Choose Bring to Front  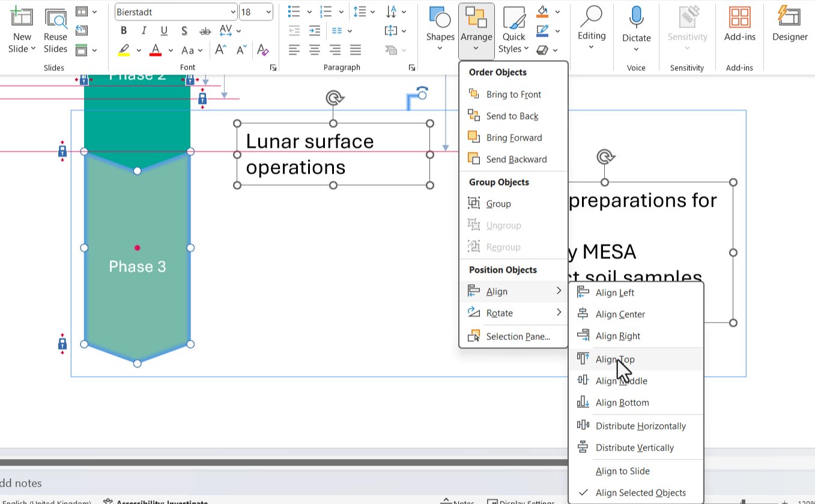514,94
